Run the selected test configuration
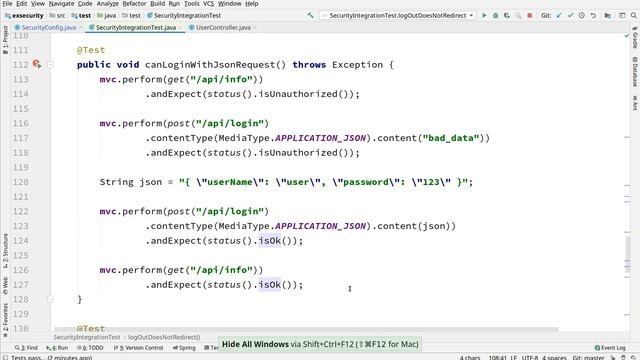This screenshot has width=640, height=360. [x=484, y=16]
